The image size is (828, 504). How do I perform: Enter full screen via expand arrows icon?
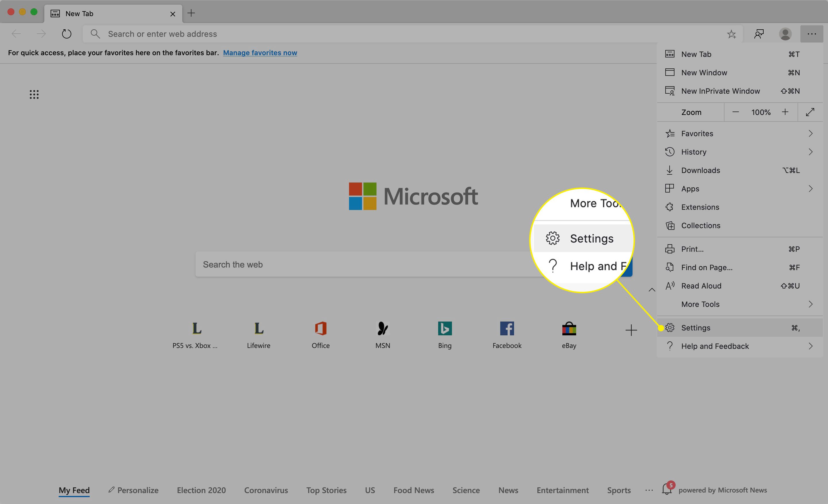tap(810, 112)
